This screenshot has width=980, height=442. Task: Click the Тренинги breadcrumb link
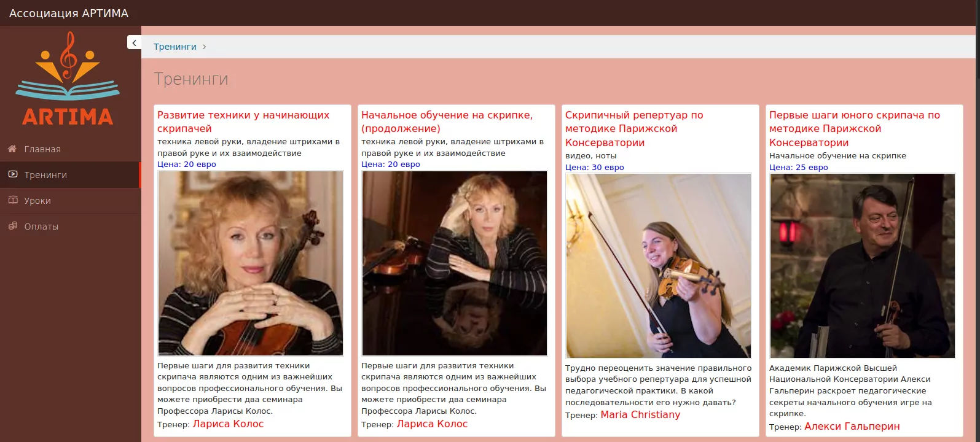[175, 47]
